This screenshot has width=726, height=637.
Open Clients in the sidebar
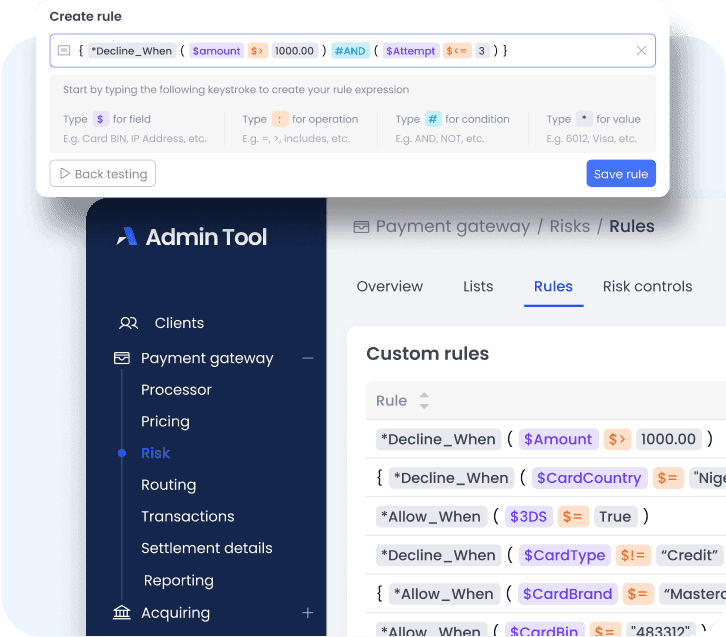click(179, 323)
